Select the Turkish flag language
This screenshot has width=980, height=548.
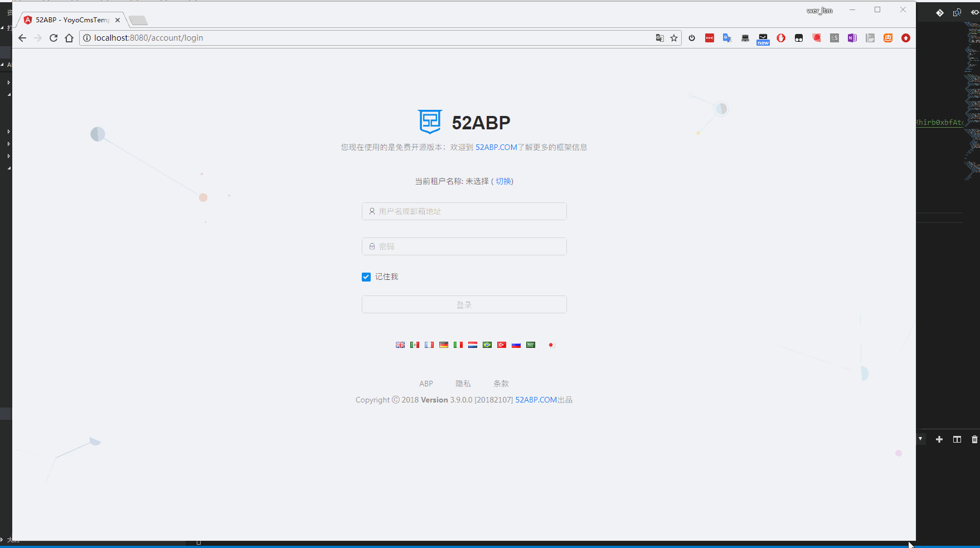click(x=502, y=345)
